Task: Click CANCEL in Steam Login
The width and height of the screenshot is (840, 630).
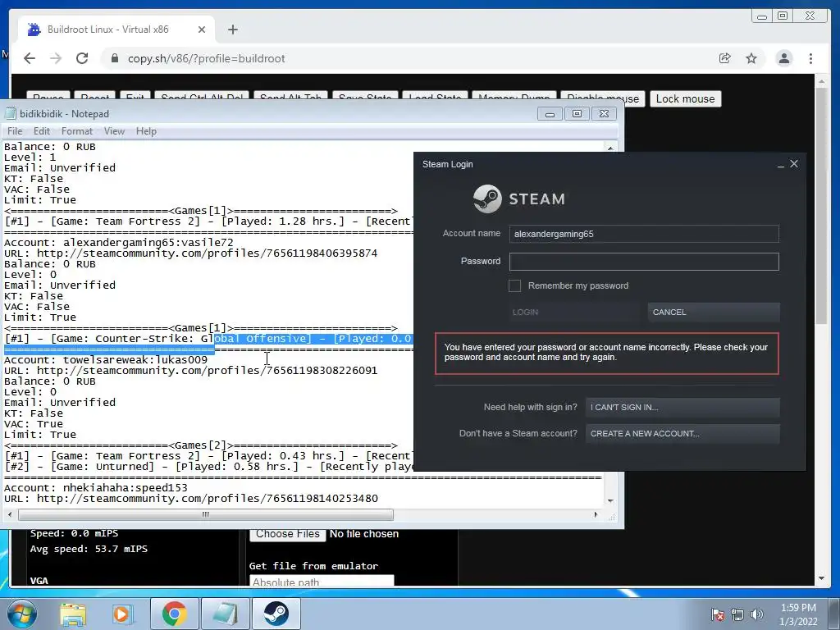Action: [x=714, y=313]
